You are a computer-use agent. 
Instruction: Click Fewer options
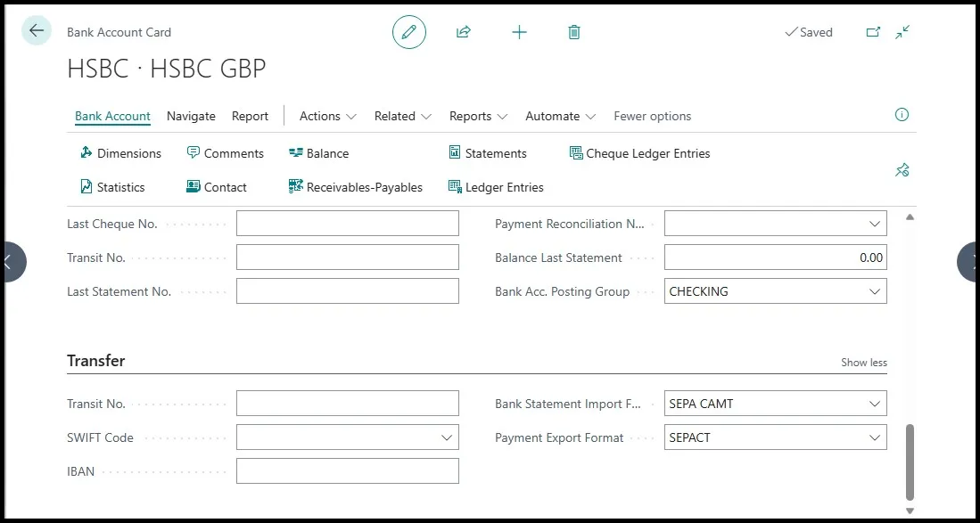653,116
